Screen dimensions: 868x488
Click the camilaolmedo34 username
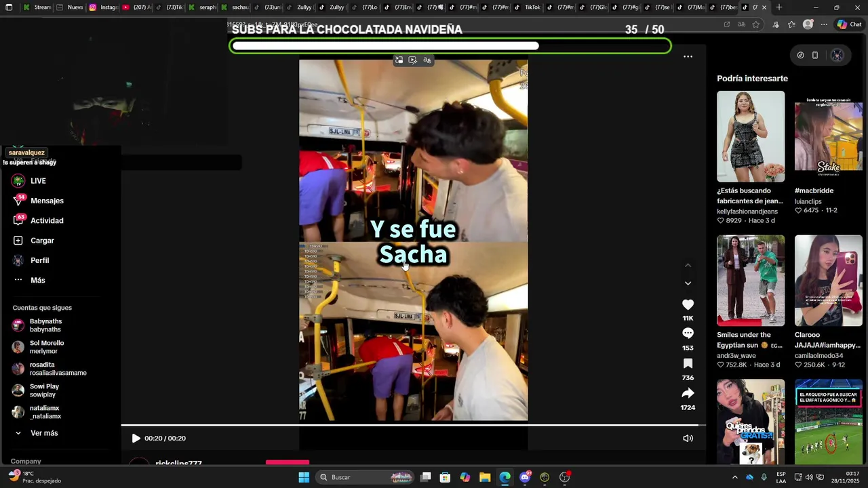click(x=819, y=355)
